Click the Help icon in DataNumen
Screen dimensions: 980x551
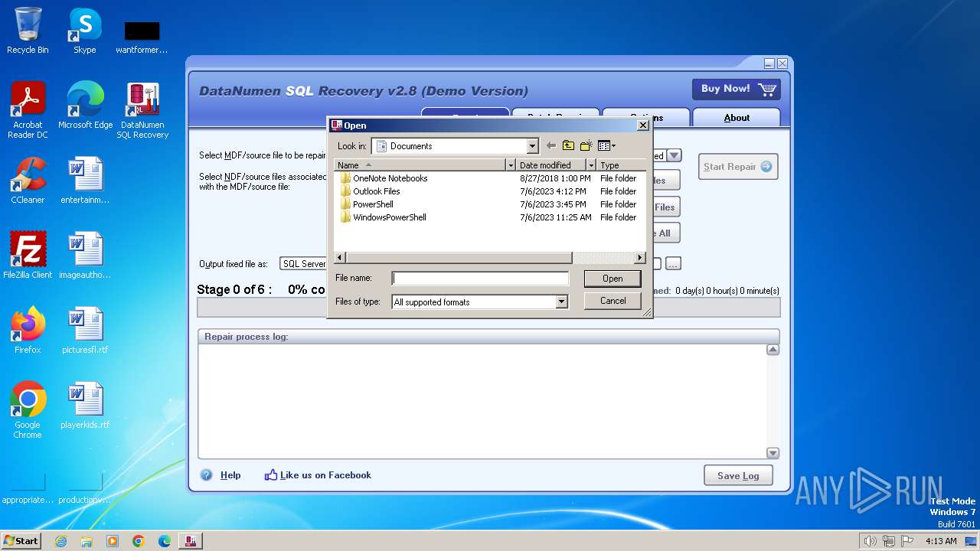[x=207, y=475]
